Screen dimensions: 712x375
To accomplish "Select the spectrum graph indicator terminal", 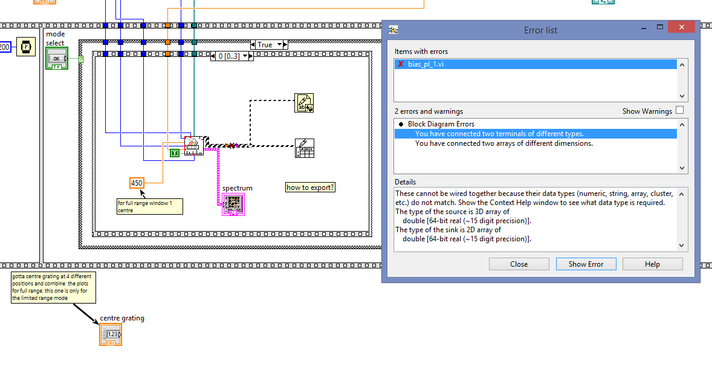I will click(x=233, y=205).
